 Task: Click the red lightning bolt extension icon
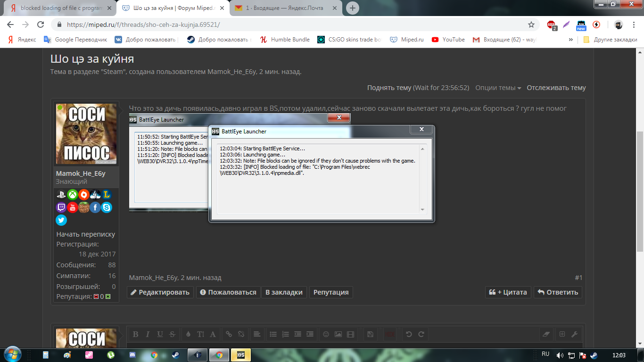[596, 25]
